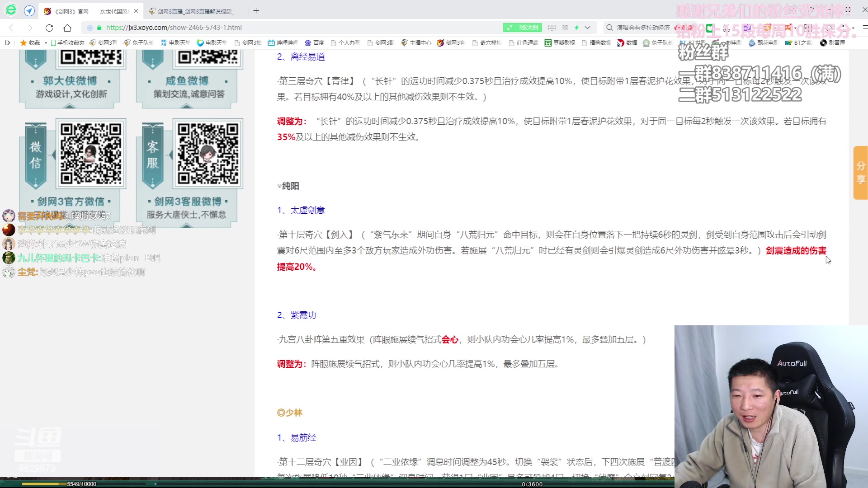Open the second 电影天堂 shield bookmark

(x=212, y=43)
